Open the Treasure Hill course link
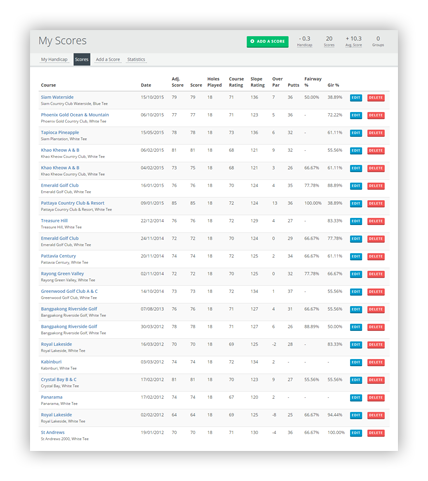 (54, 221)
